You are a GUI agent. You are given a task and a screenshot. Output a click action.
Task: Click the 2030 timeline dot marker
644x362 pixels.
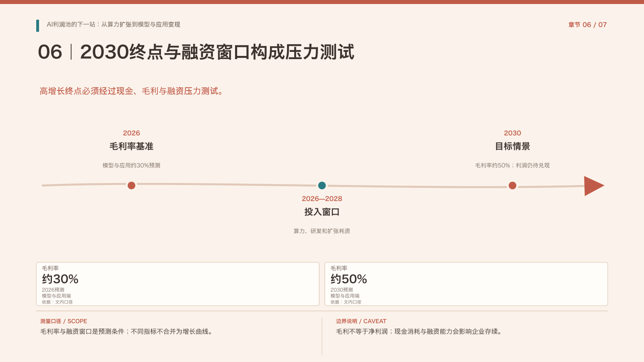pyautogui.click(x=512, y=185)
